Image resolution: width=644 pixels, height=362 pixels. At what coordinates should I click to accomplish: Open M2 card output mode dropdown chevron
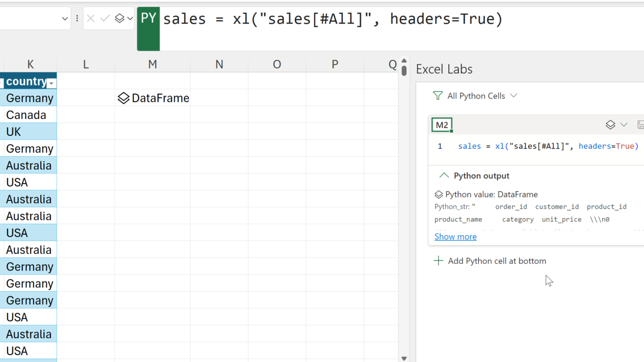point(624,125)
